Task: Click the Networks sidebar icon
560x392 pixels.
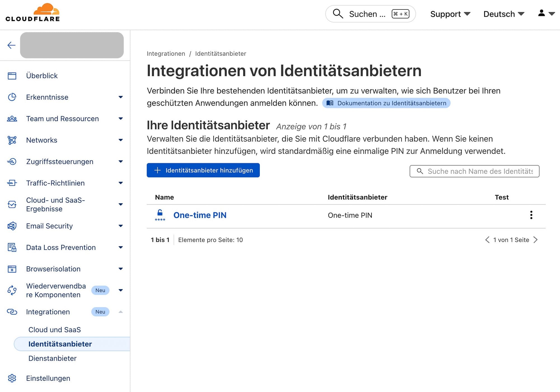Action: click(x=12, y=140)
